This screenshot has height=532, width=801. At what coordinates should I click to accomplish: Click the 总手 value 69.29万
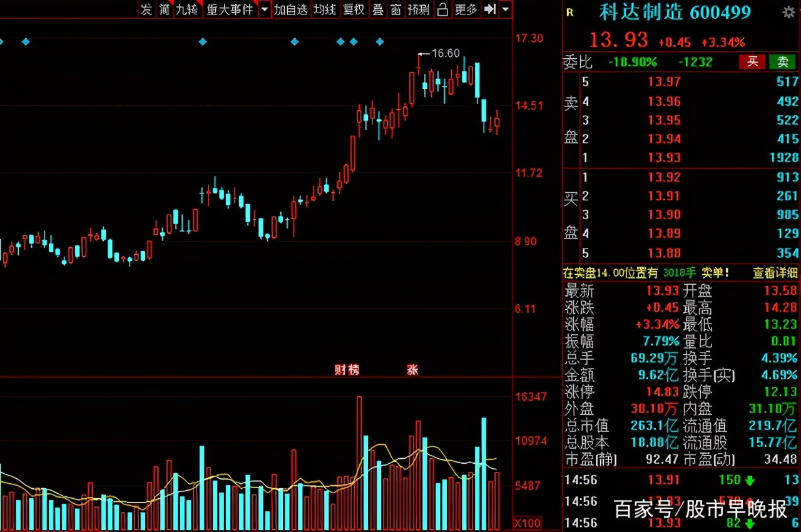click(656, 359)
